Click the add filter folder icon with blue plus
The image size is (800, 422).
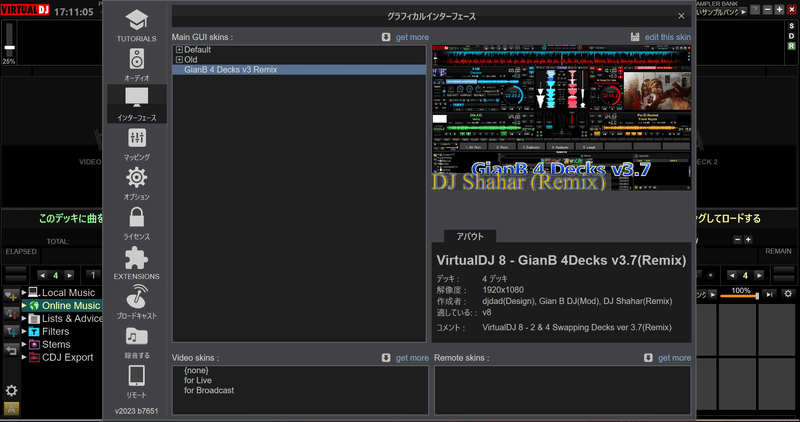tap(11, 332)
